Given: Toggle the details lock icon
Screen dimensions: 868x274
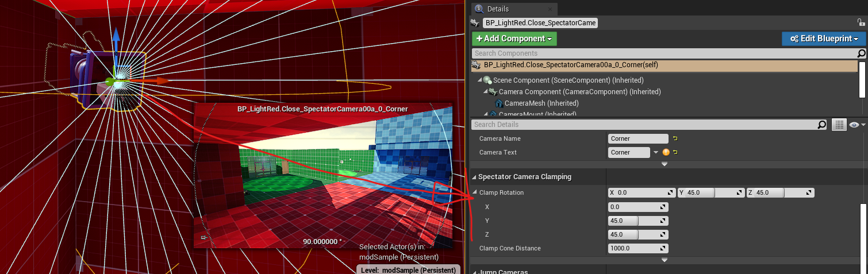Looking at the screenshot, I should (x=861, y=22).
